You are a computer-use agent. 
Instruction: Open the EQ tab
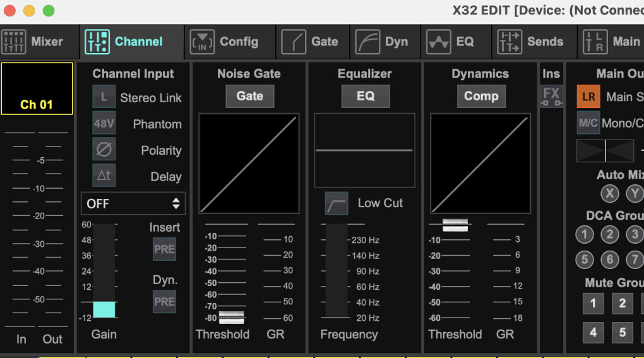pos(456,42)
